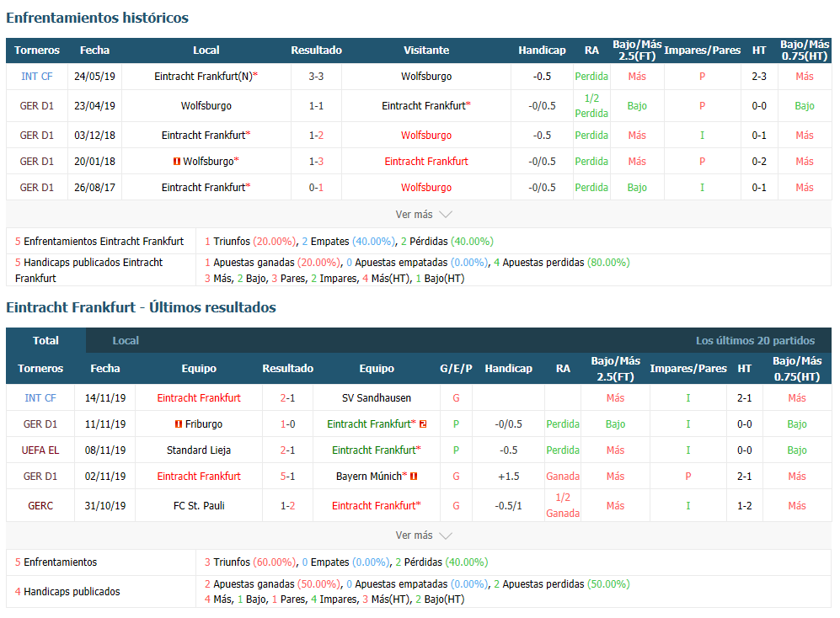Image resolution: width=840 pixels, height=618 pixels.
Task: Click the red Wolfsburgo visitor on 26/08/17
Action: coord(426,188)
